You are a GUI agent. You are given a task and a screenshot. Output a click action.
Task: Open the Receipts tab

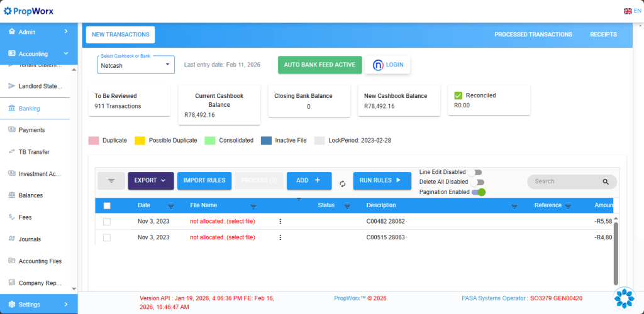click(x=602, y=35)
